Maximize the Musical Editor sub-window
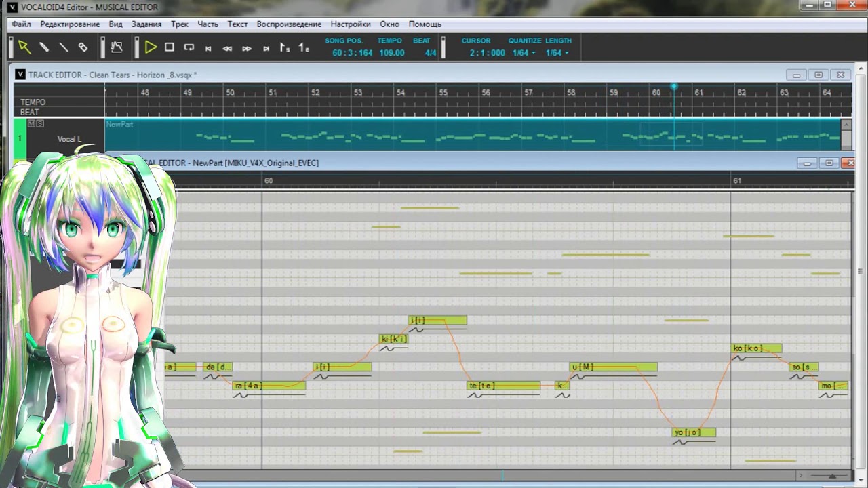868x488 pixels. pyautogui.click(x=829, y=163)
